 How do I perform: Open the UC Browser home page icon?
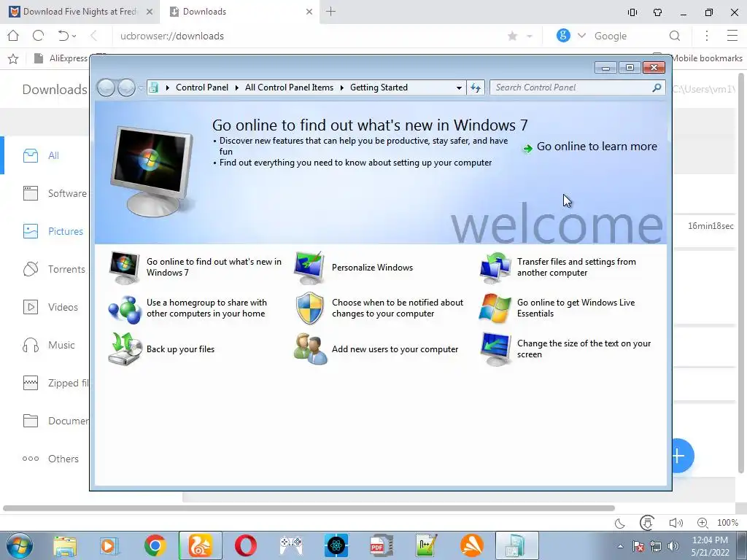point(13,36)
